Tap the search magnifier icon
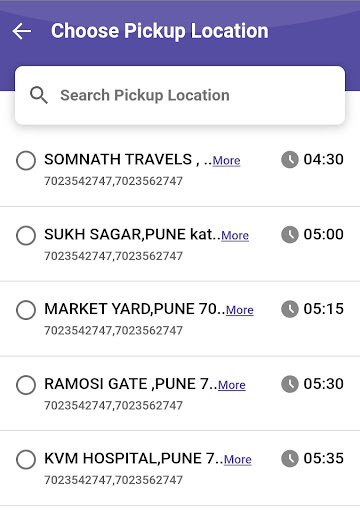Viewport: 360px width, 512px height. click(x=39, y=95)
